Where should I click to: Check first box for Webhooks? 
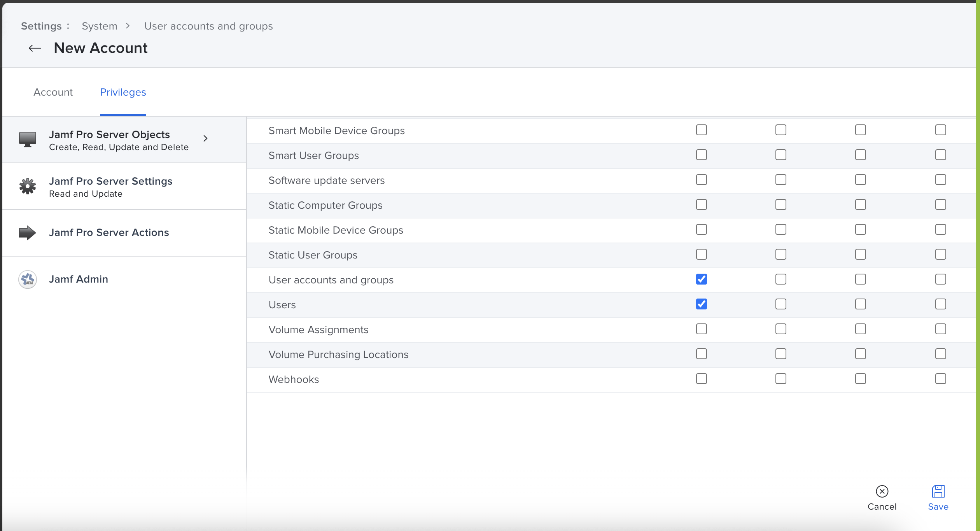702,379
